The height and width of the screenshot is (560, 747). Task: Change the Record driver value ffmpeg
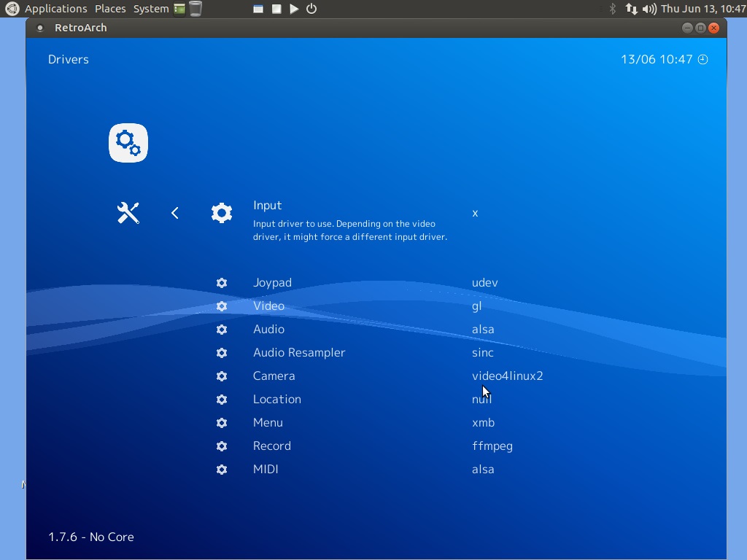point(492,446)
